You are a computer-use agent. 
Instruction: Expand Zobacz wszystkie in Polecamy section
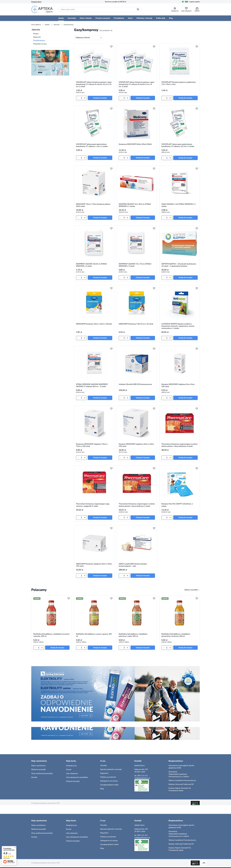[x=192, y=590]
